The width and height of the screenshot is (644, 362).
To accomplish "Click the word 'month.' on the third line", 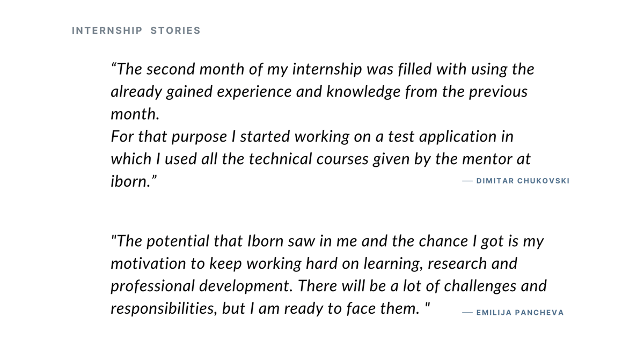I will pyautogui.click(x=135, y=114).
